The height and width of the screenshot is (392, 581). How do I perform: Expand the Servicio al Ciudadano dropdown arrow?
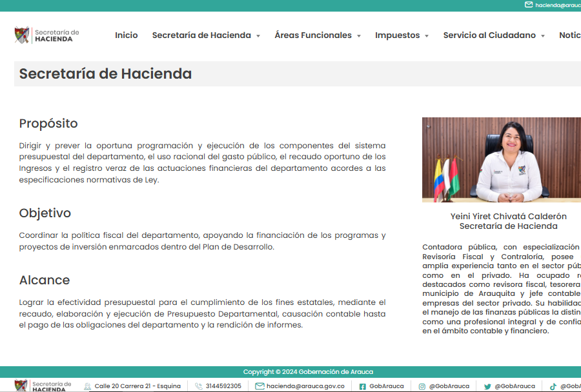[543, 36]
